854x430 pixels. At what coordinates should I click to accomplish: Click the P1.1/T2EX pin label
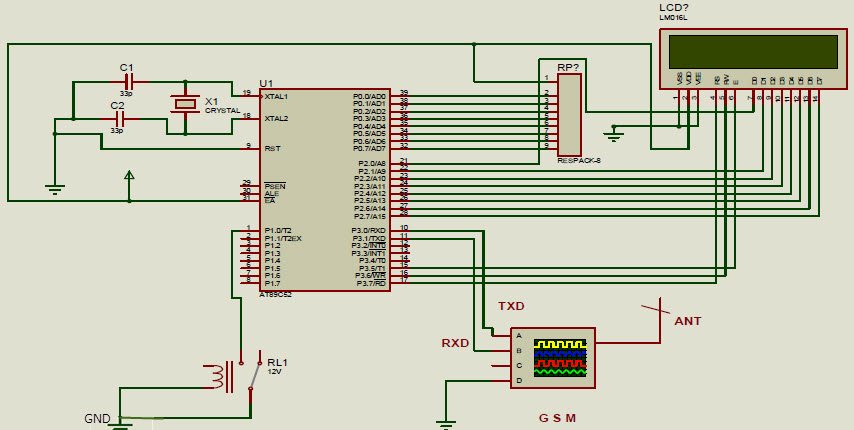[x=283, y=238]
